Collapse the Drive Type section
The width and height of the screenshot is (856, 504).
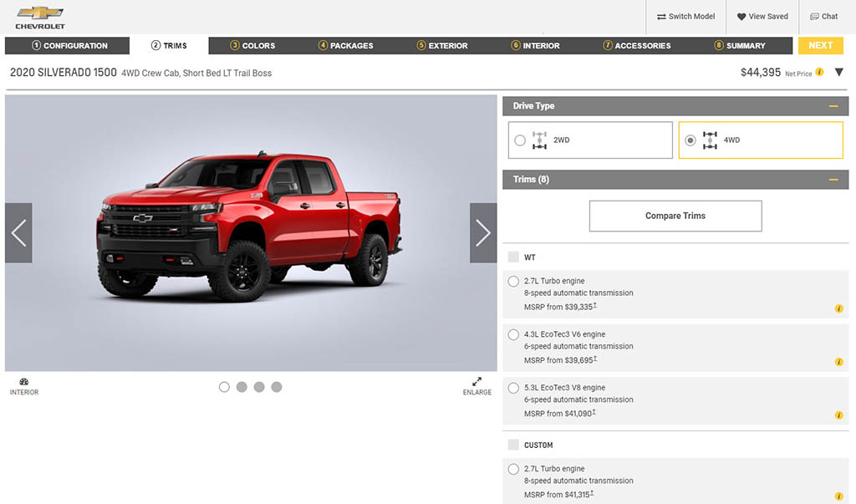coord(833,106)
